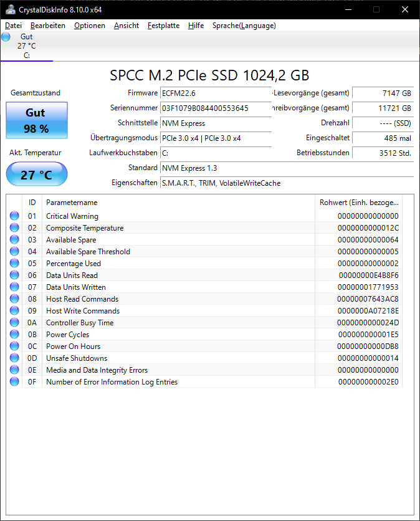This screenshot has width=420, height=521.
Task: Click raw value 0000000A07218E
Action: point(368,311)
